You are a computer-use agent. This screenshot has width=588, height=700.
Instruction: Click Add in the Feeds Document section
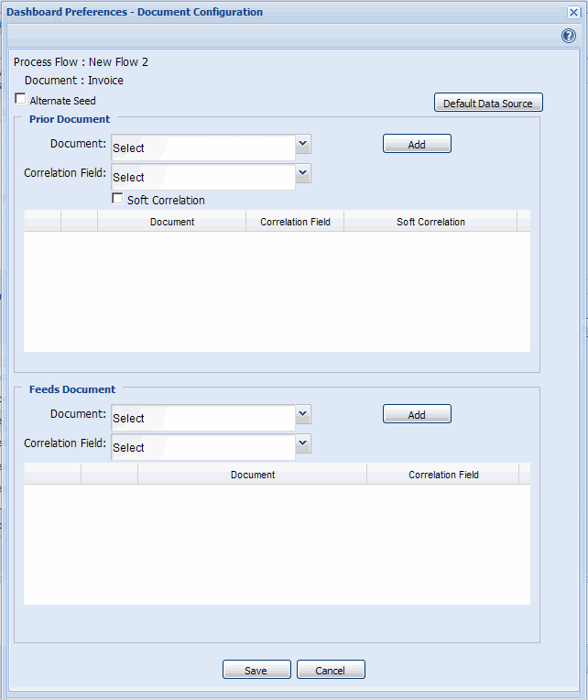click(x=417, y=414)
